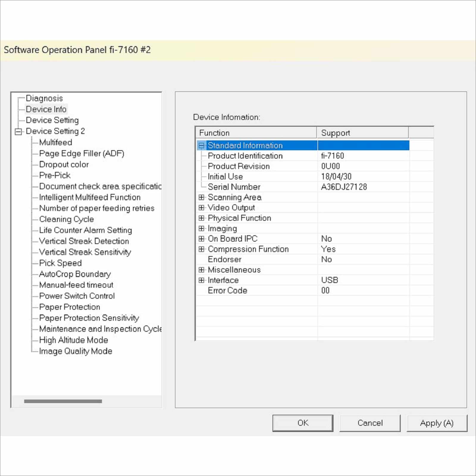Open Vertical Streak Detection setting
This screenshot has height=476, width=476.
[x=84, y=241]
